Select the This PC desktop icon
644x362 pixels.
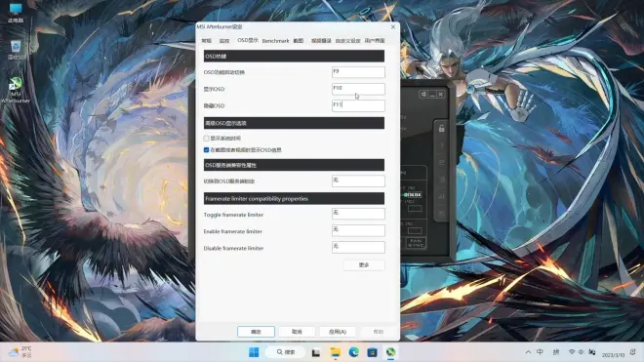16,13
